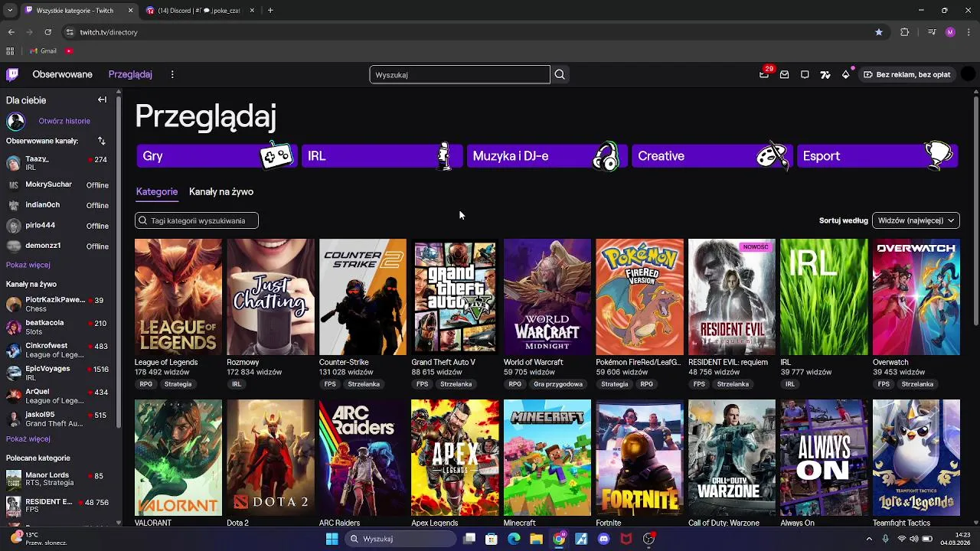
Task: Switch to Kategorie tab
Action: click(157, 191)
